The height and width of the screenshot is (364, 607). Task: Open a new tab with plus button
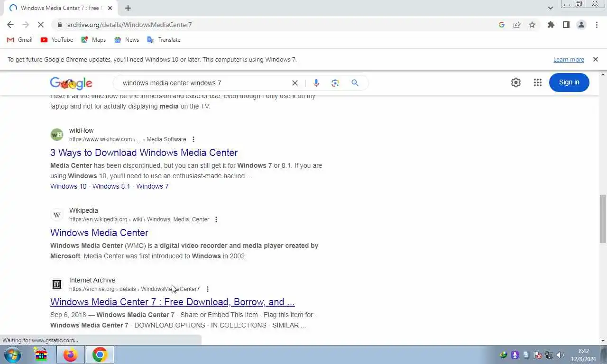point(128,8)
